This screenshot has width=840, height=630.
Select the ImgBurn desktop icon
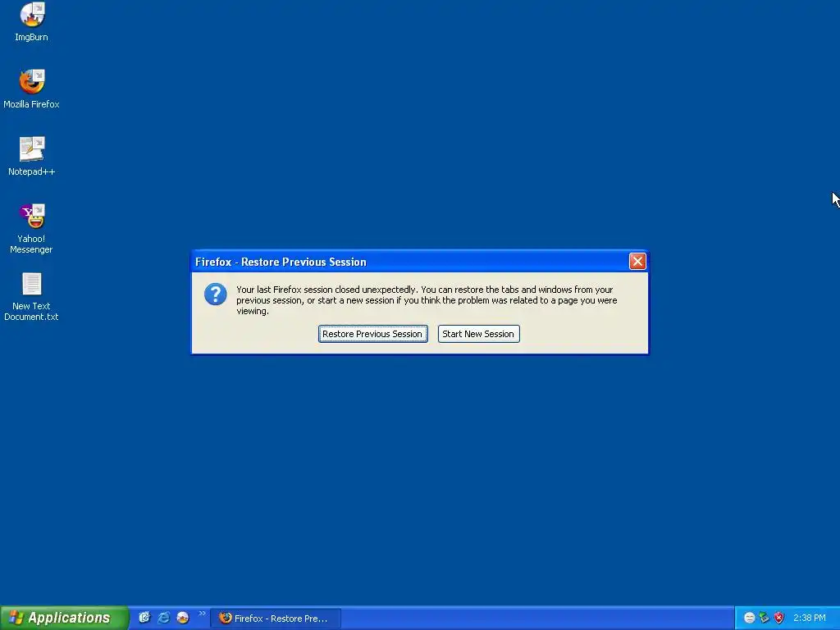[x=32, y=22]
